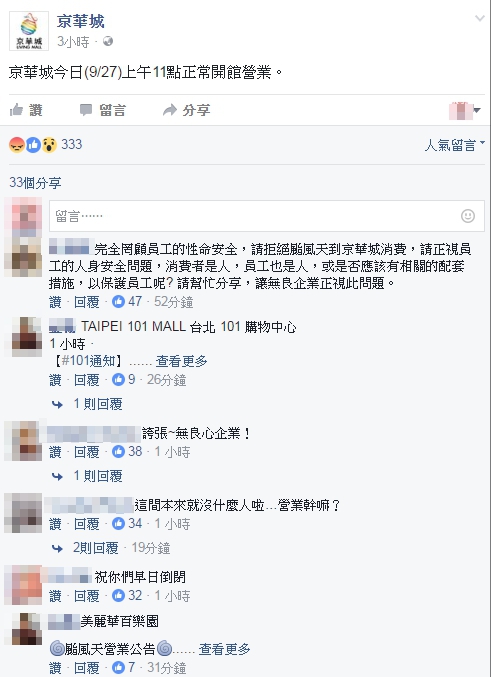Expand 1 則回覆 under the TAIPEI 101 comment

point(98,404)
